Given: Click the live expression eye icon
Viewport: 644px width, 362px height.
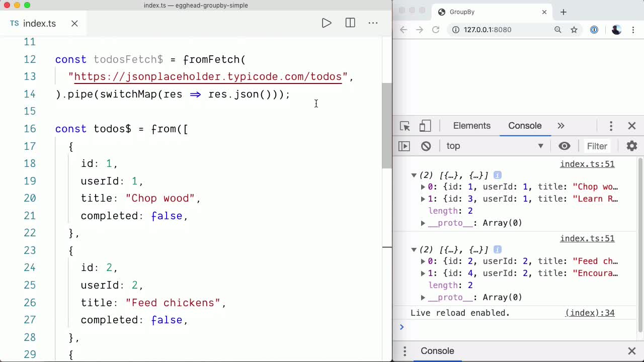Looking at the screenshot, I should 565,146.
